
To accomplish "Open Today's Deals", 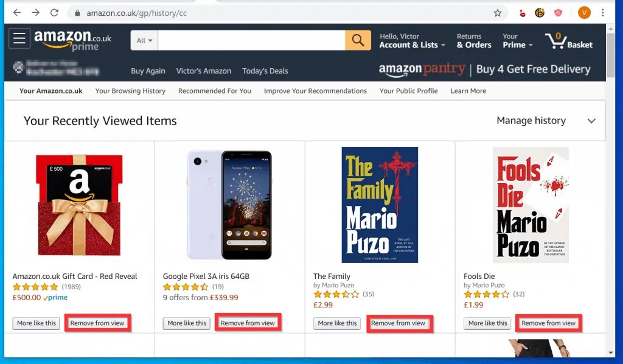I will 265,70.
